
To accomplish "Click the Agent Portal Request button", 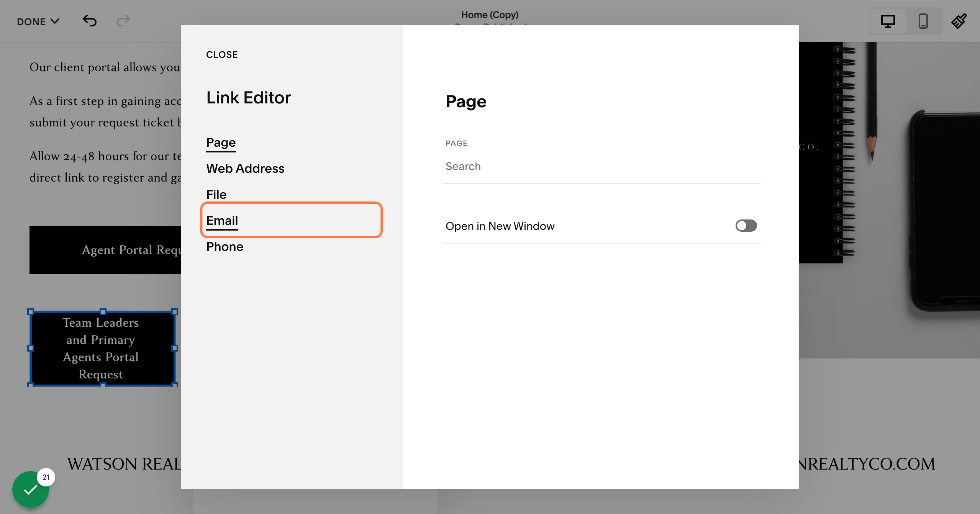I will tap(105, 250).
